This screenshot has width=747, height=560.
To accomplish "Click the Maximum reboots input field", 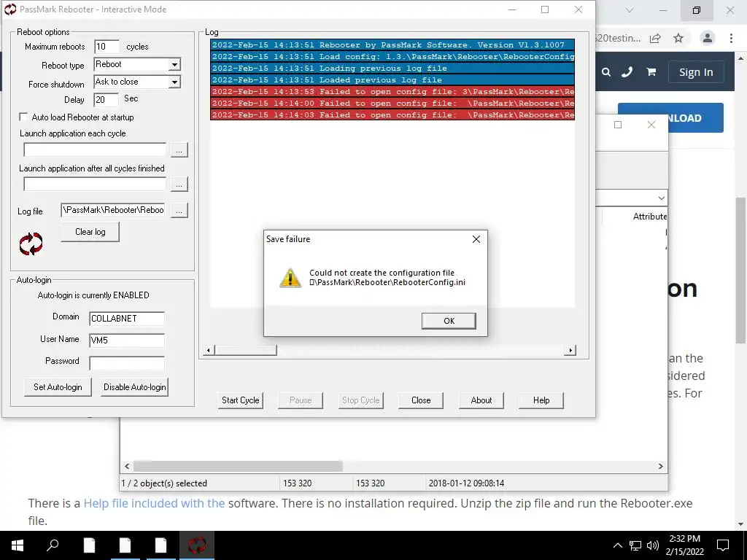I will coord(107,47).
